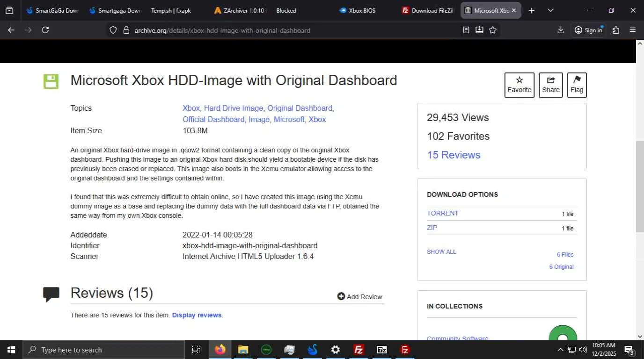Jump to the 15 Reviews link
Screen dimensions: 644x359
coord(454,155)
